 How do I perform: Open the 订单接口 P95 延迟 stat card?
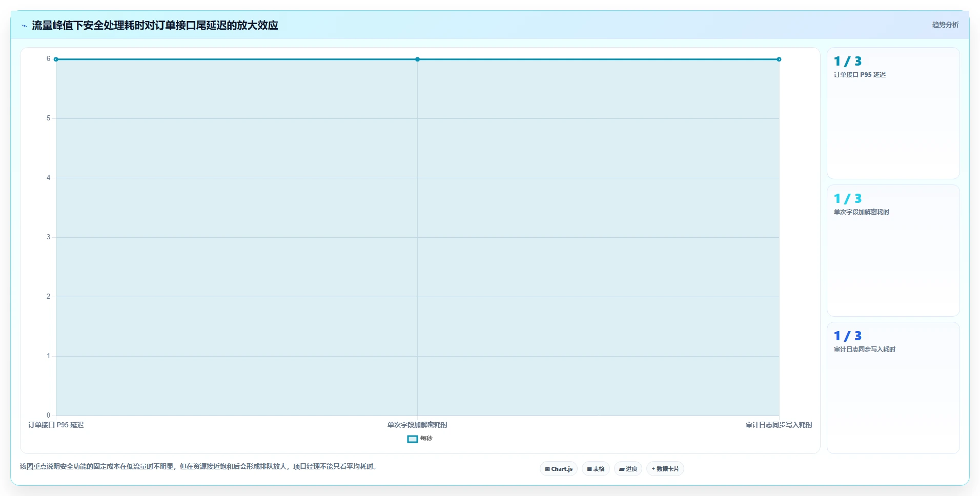tap(893, 113)
